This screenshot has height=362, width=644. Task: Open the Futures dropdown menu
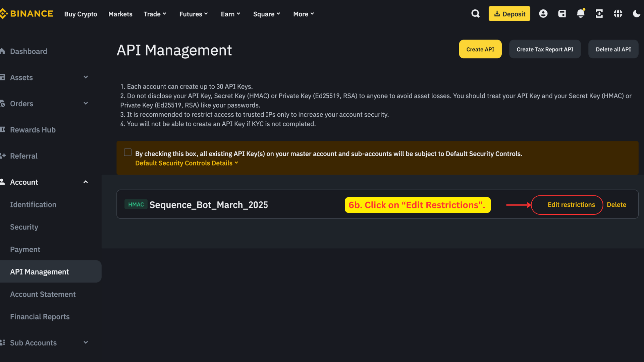[x=194, y=14]
